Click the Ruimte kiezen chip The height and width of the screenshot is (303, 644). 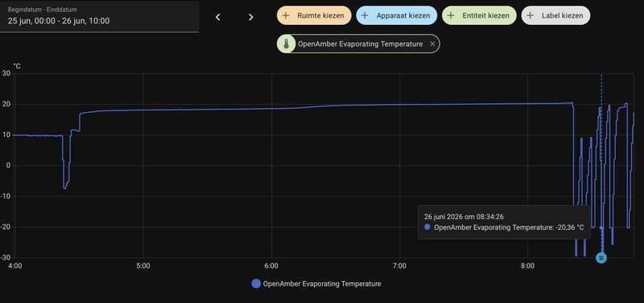point(314,15)
